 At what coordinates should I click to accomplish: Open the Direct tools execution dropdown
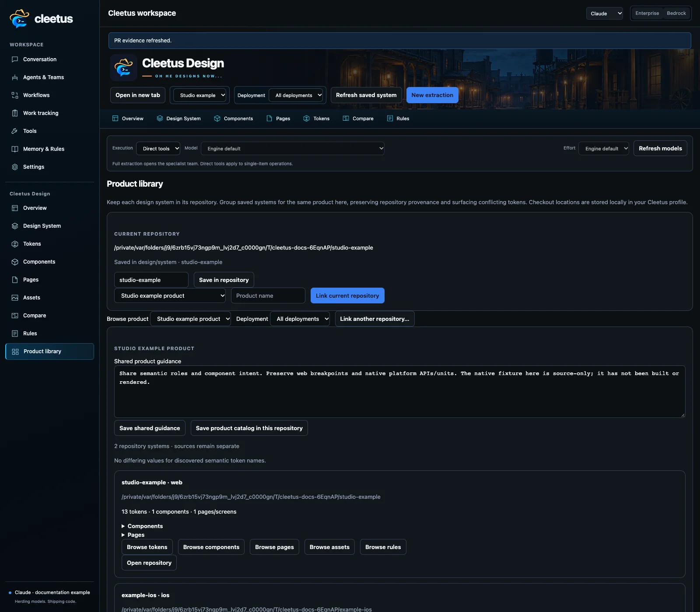coord(158,149)
